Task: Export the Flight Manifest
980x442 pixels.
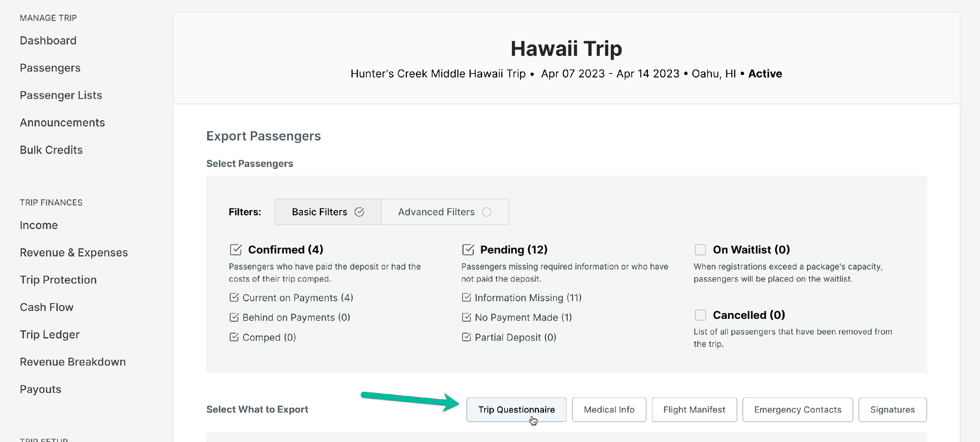Action: click(x=694, y=410)
